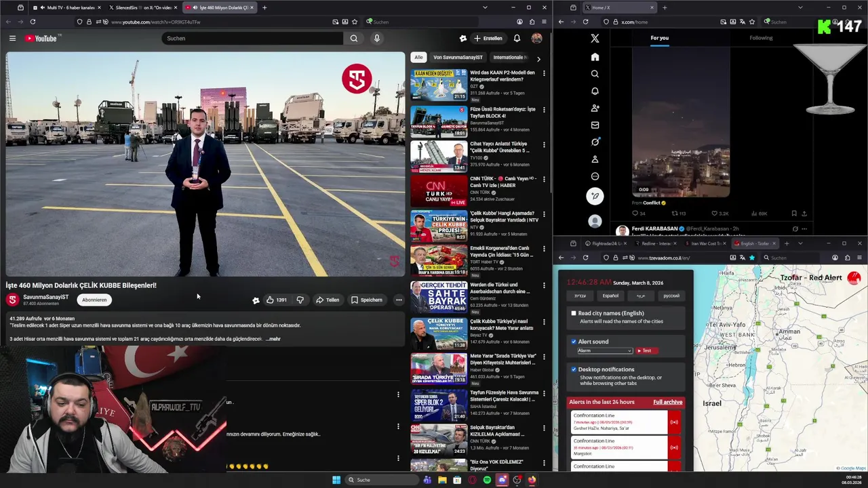868x488 pixels.
Task: Open options menu for Tayfun BLOCK 4 video
Action: [543, 110]
